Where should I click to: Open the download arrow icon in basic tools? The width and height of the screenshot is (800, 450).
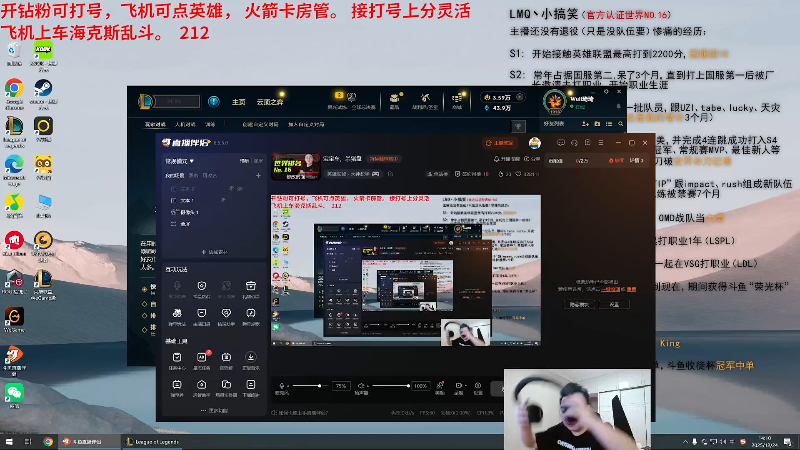click(251, 357)
